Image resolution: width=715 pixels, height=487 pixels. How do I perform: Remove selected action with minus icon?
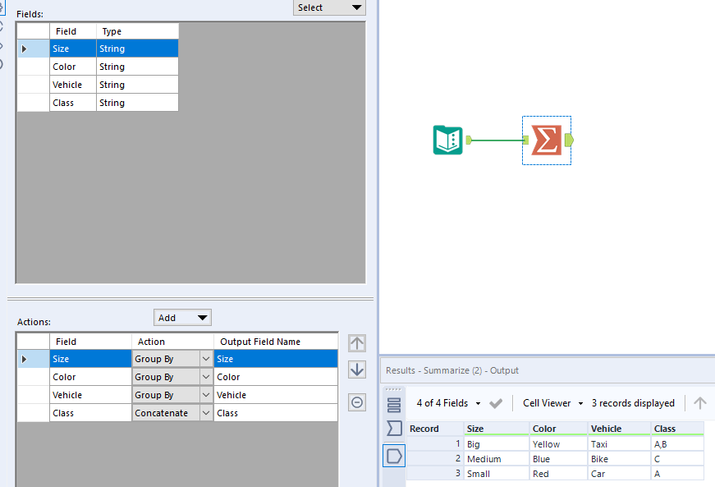[x=357, y=402]
